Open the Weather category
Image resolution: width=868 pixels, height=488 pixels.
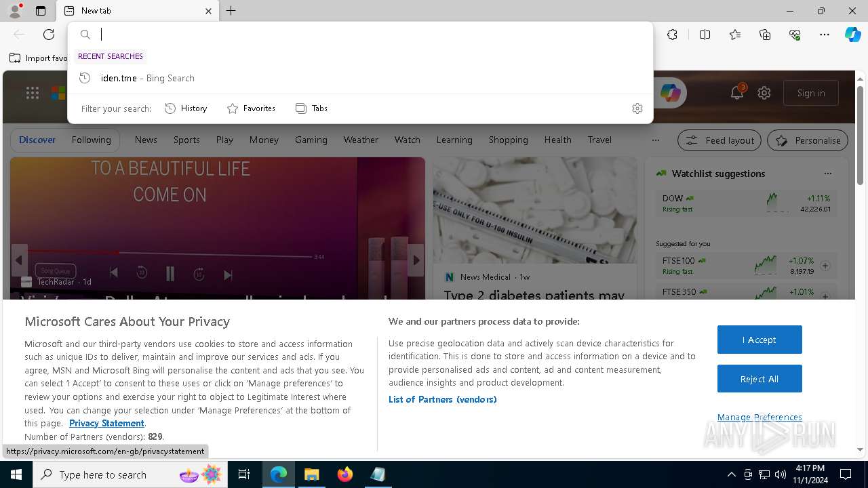coord(361,140)
